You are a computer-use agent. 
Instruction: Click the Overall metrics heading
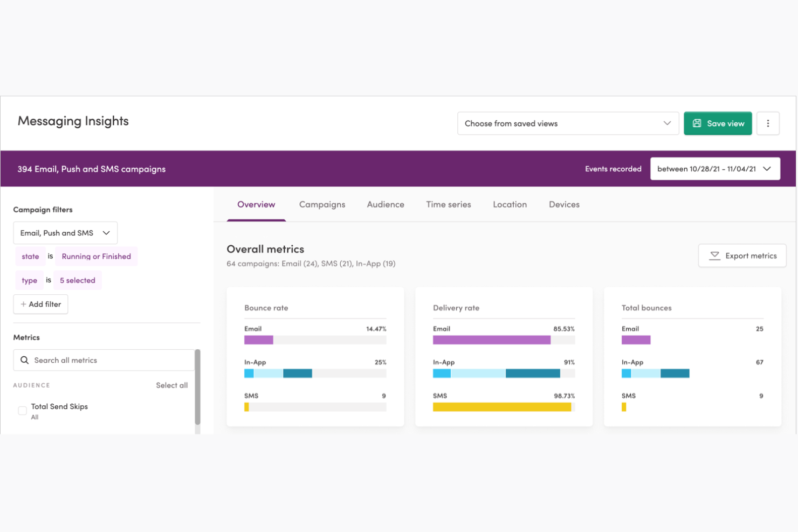point(265,249)
